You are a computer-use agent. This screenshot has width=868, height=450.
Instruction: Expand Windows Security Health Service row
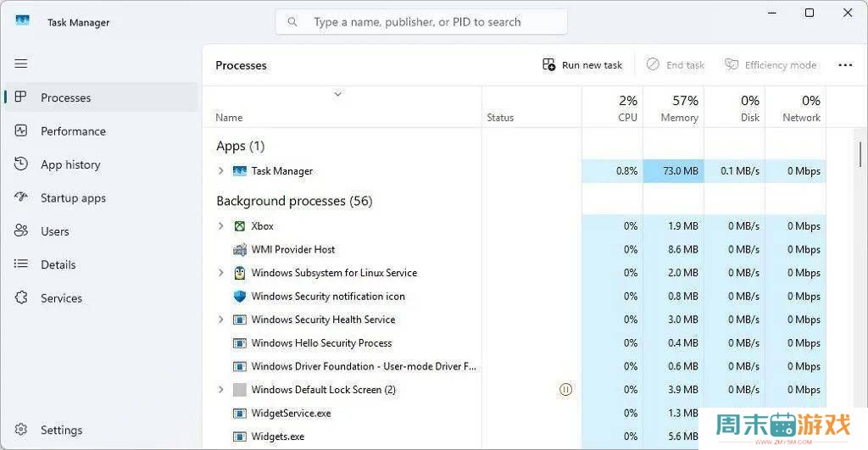[x=221, y=319]
